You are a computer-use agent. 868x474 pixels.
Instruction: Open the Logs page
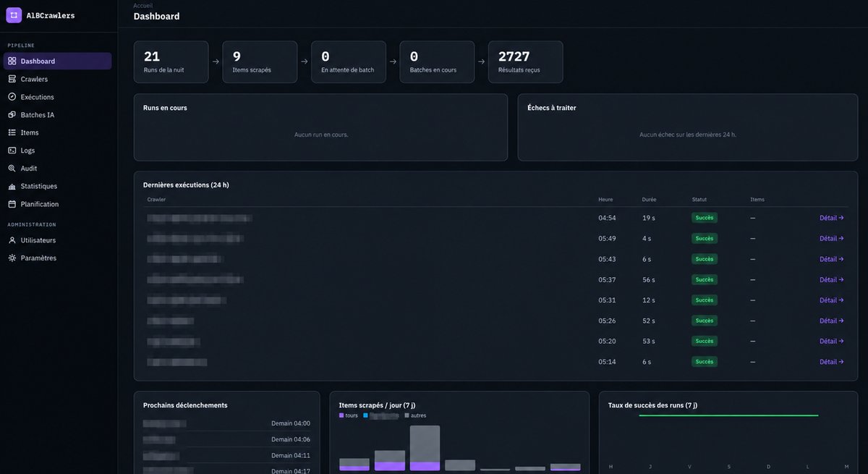pos(57,151)
